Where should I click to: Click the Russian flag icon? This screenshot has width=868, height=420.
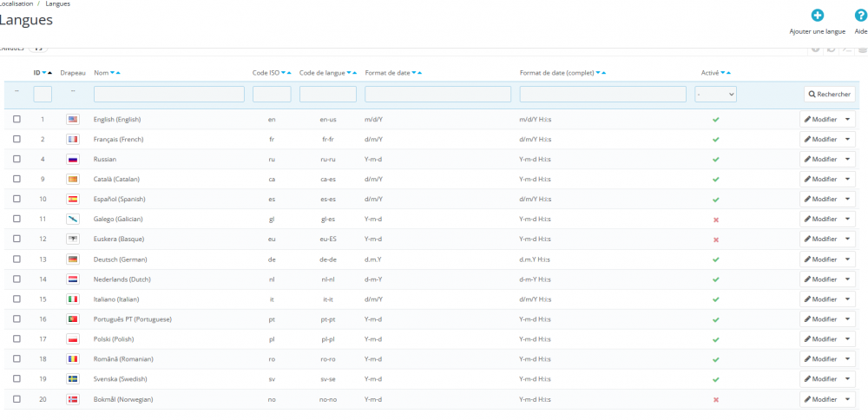point(73,159)
